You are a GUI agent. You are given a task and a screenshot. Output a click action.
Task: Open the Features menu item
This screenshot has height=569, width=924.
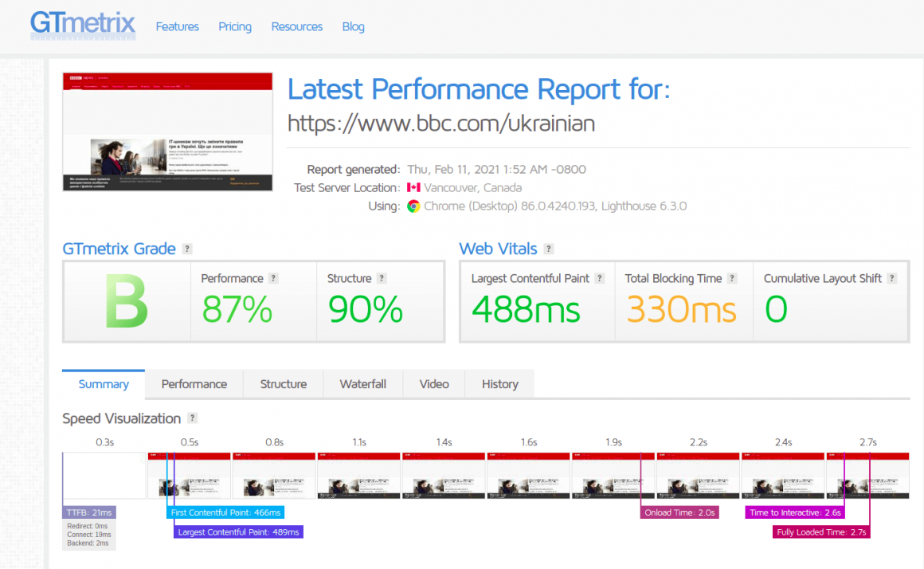177,26
